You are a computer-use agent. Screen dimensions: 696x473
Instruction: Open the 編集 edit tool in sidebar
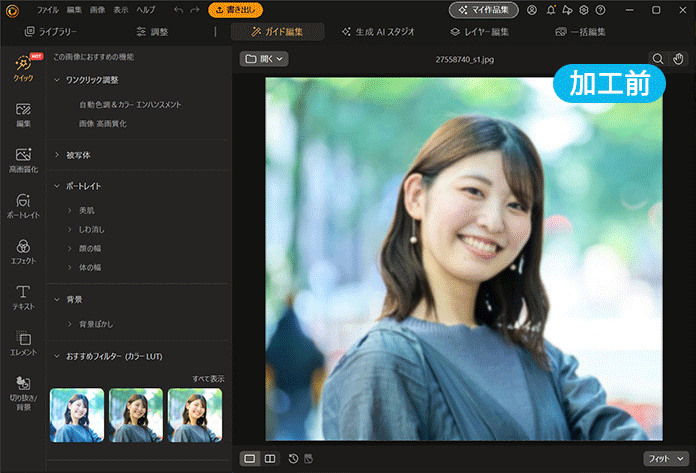pyautogui.click(x=23, y=115)
